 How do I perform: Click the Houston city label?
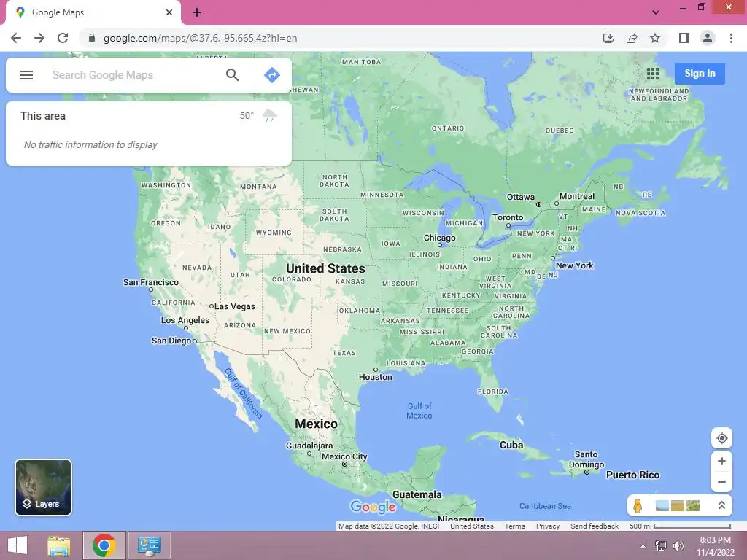point(376,377)
